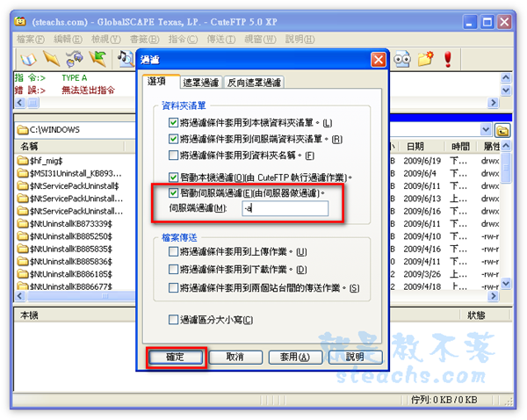This screenshot has width=527, height=420.
Task: Click the local pane horizontal scrollbar thumb
Action: [x=83, y=296]
